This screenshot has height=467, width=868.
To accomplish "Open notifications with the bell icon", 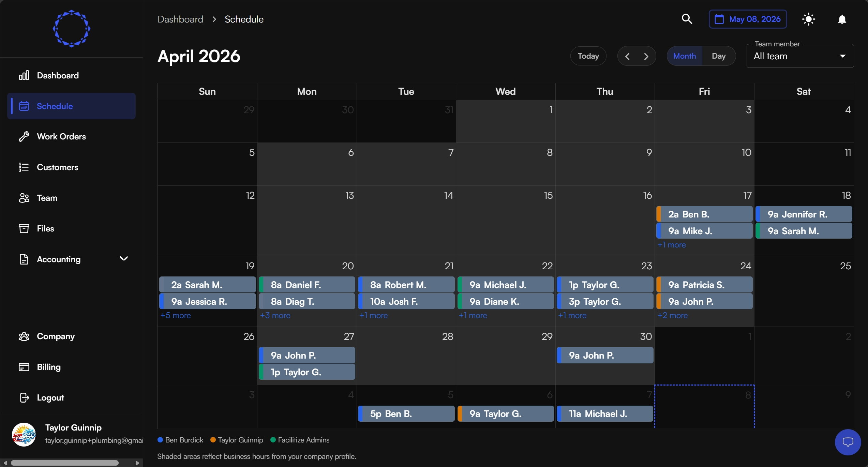I will point(842,19).
